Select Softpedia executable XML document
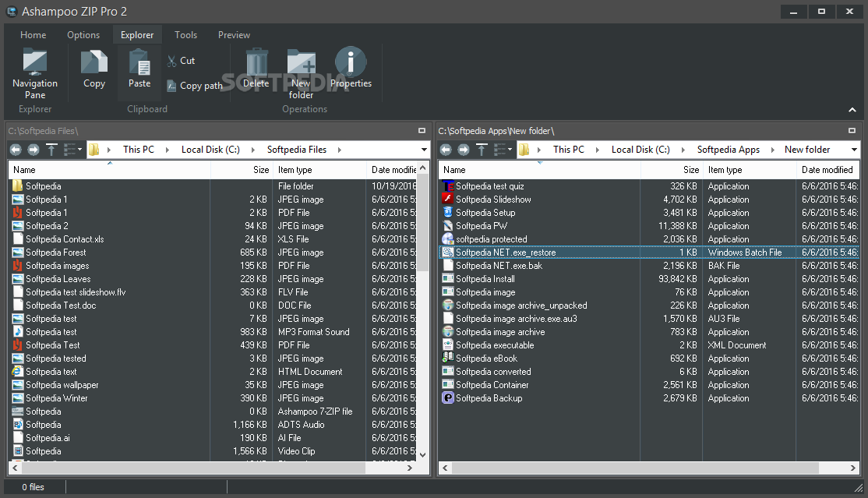This screenshot has width=868, height=498. pyautogui.click(x=649, y=345)
